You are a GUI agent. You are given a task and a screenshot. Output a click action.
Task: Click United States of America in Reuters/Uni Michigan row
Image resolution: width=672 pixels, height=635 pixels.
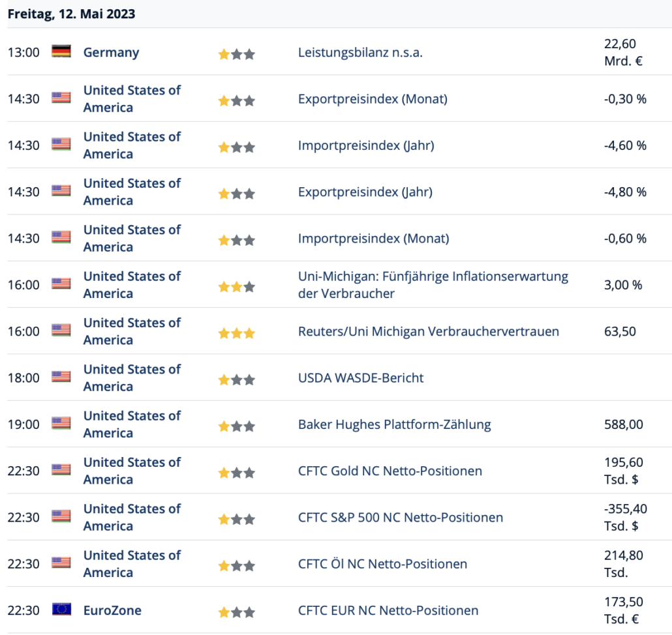coord(132,331)
